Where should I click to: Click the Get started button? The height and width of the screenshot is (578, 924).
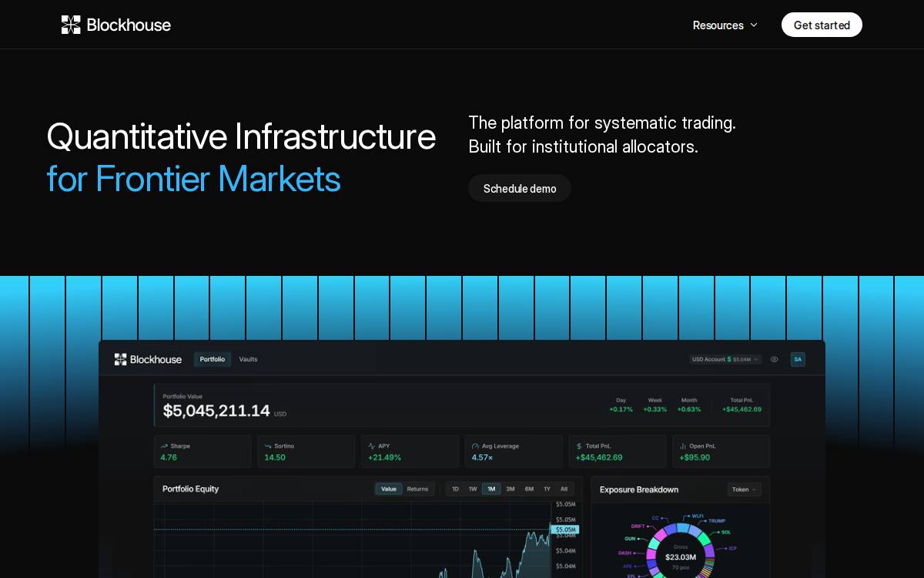822,25
